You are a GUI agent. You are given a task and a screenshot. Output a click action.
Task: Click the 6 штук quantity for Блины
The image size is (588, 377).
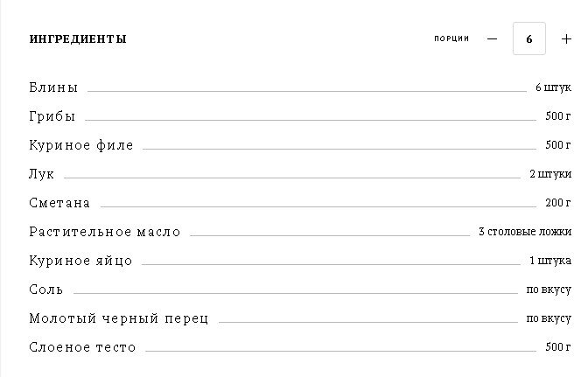click(x=553, y=88)
